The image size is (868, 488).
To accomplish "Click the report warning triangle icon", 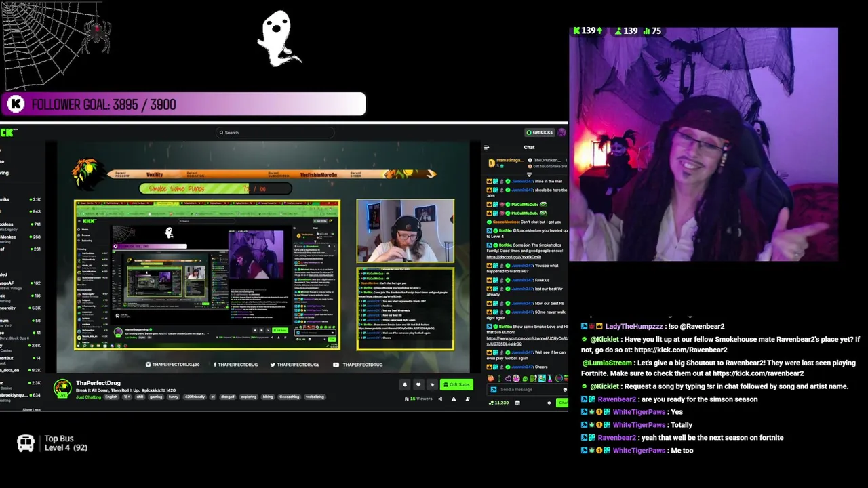I will 454,399.
